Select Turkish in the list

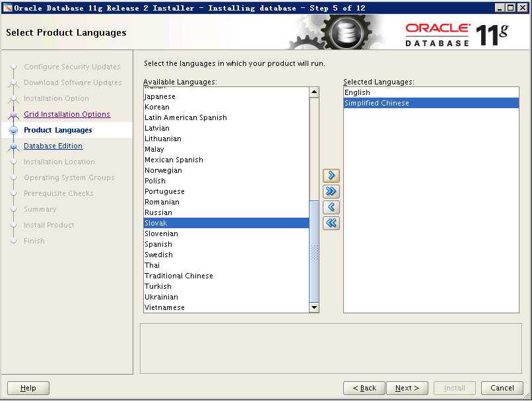(x=226, y=286)
